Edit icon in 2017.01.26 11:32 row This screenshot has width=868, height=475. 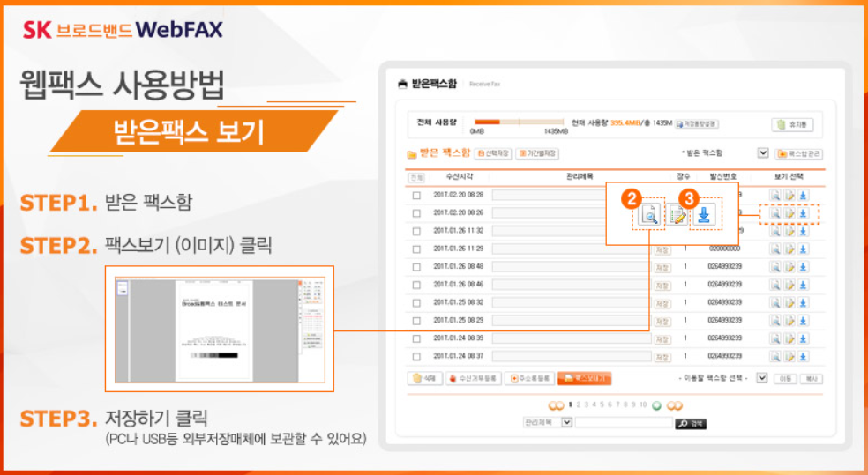(x=789, y=231)
